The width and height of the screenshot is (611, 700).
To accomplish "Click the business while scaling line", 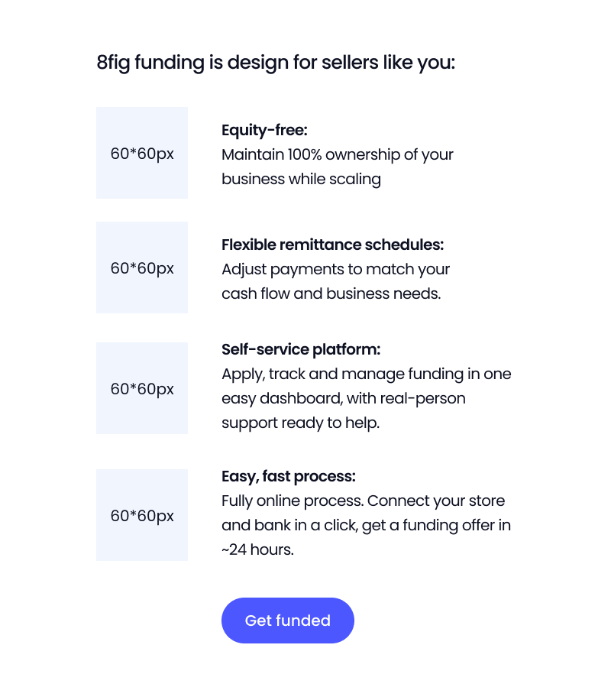I will click(301, 179).
